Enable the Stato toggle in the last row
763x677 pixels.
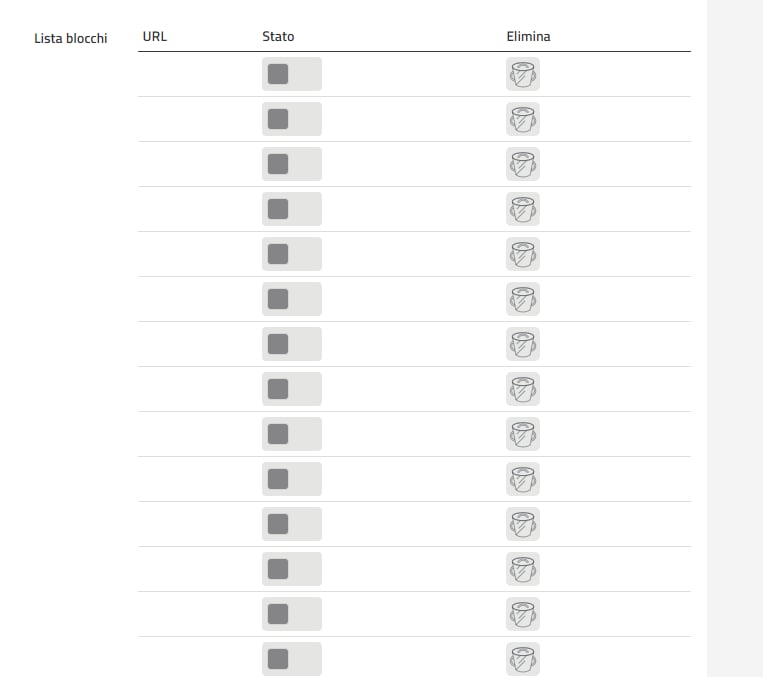click(x=292, y=659)
